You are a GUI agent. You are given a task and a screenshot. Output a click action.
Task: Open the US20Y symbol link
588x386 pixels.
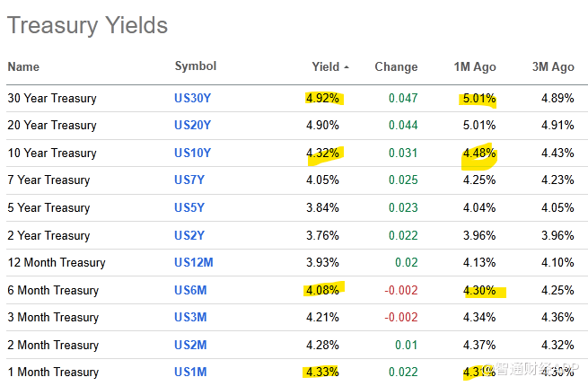coord(193,126)
